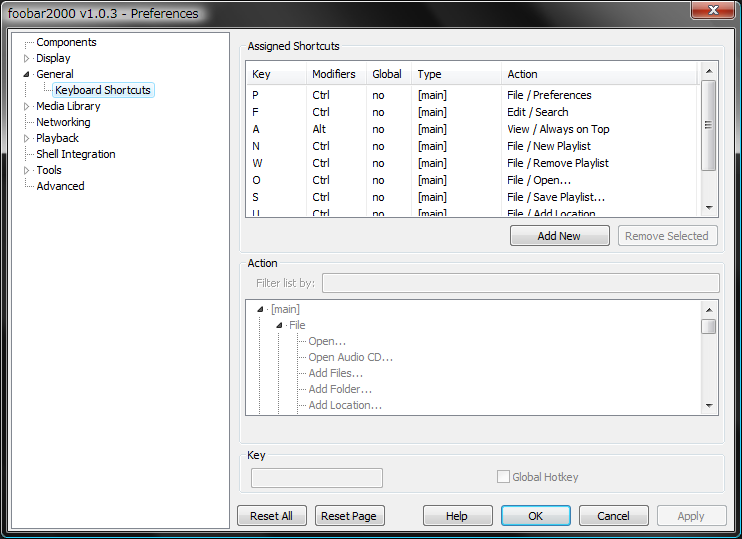Choose Add Files… action
The image size is (742, 539).
[336, 373]
